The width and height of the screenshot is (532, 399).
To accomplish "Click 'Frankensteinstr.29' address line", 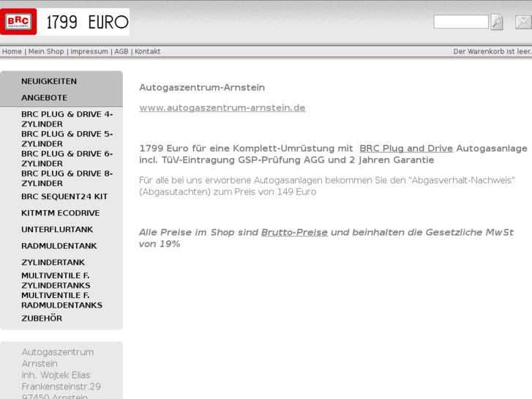I will [61, 387].
